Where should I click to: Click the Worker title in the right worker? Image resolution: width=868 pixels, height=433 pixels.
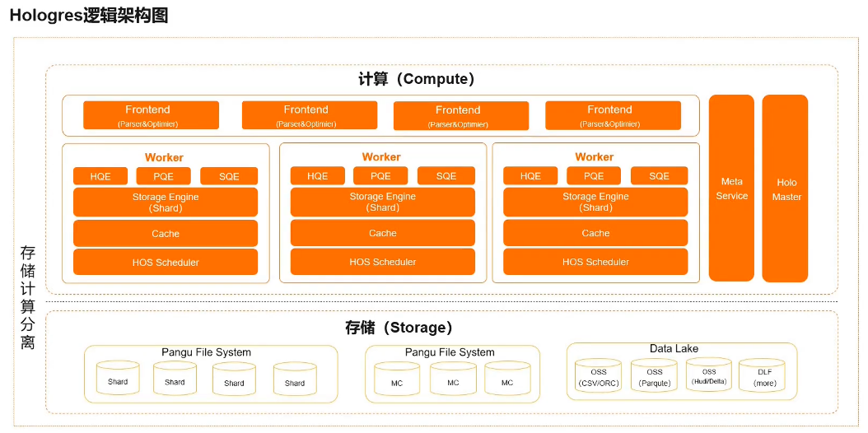[x=595, y=157]
